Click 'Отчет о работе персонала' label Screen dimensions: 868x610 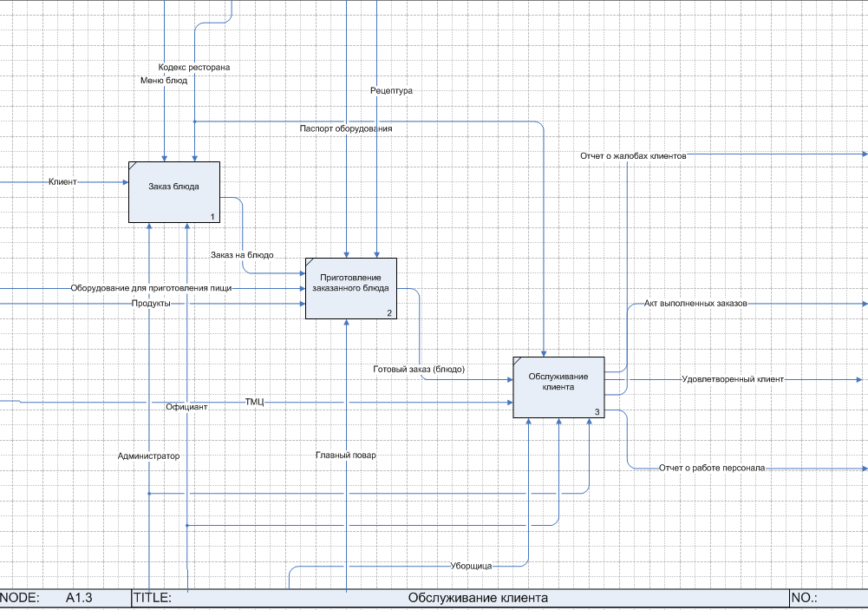click(x=712, y=469)
